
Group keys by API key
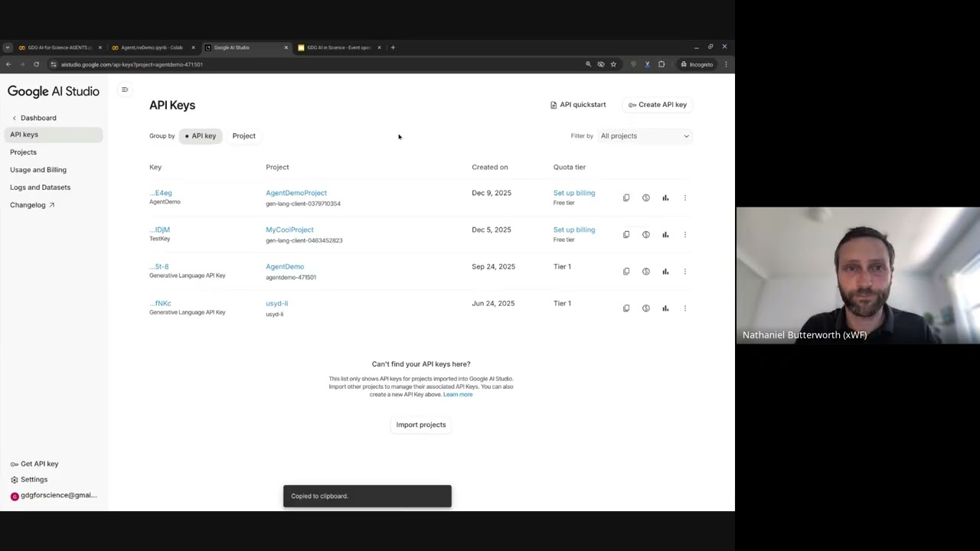click(201, 136)
